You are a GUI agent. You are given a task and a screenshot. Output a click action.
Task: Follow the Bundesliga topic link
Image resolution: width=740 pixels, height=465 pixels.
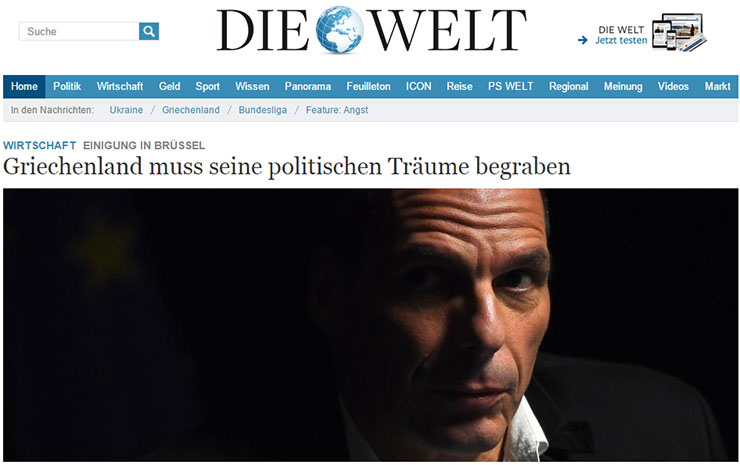tap(262, 110)
